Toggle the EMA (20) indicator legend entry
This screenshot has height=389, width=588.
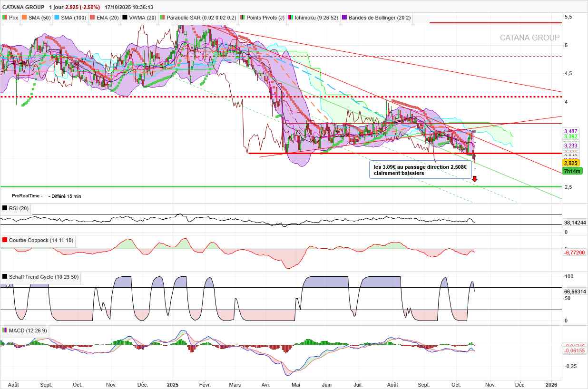[104, 18]
